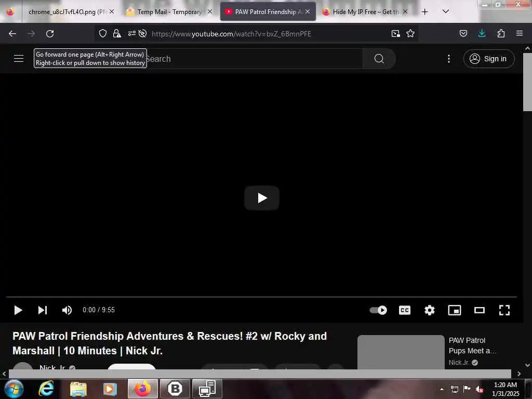Switch to theater mode

click(480, 310)
